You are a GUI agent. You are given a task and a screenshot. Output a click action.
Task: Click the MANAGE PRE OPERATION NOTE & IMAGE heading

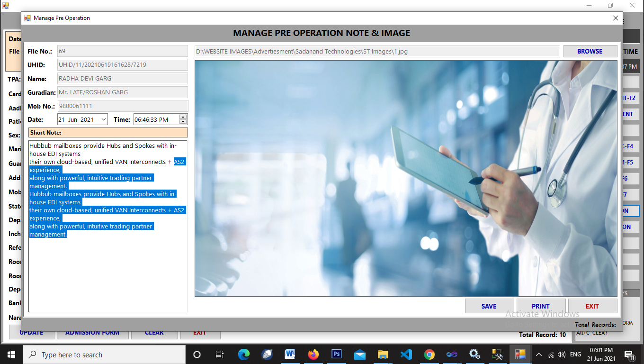tap(322, 33)
